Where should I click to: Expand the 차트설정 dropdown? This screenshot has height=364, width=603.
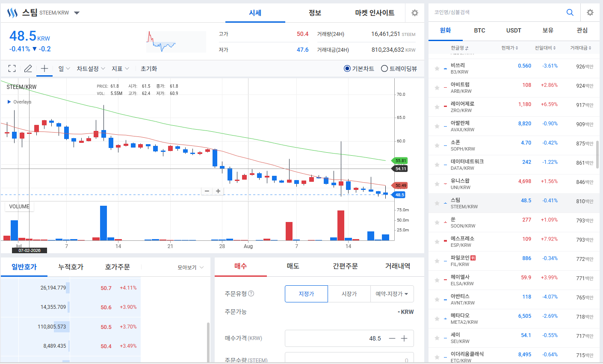[x=91, y=68]
